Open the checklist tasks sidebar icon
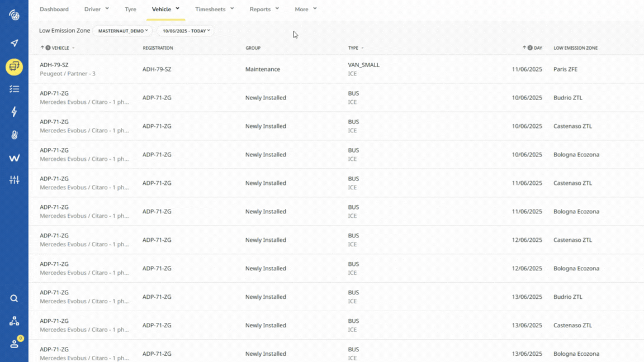The width and height of the screenshot is (644, 362). pos(14,89)
